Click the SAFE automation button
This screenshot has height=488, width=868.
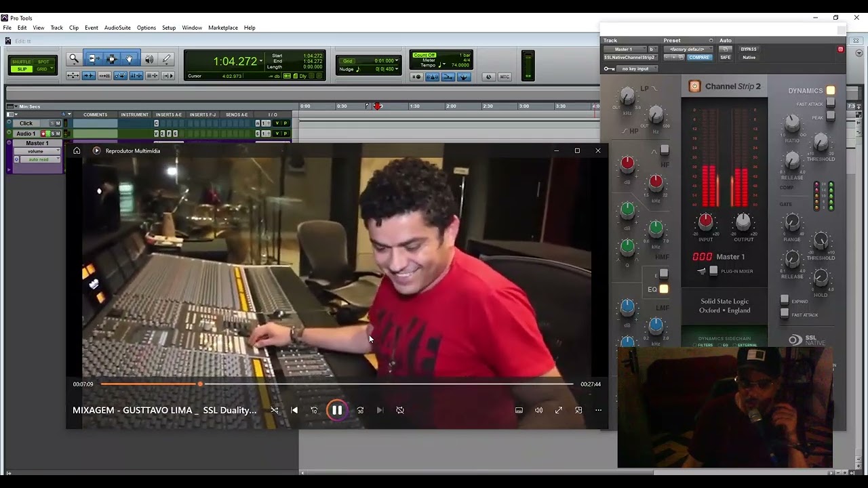(726, 58)
